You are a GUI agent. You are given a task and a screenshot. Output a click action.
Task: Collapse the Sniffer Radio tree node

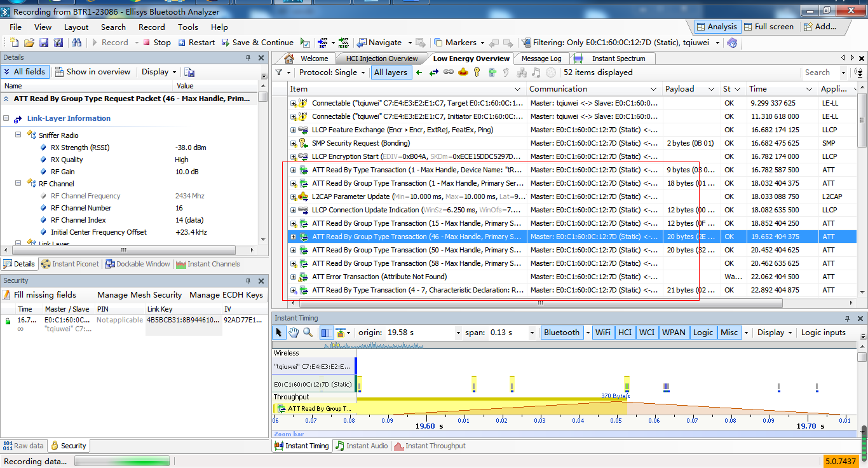click(18, 135)
